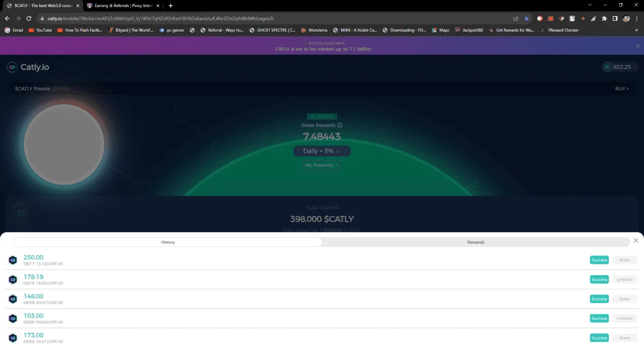Open the GHOST SPECTRE bookmark
Viewport: 644px width, 349px height.
tap(273, 30)
